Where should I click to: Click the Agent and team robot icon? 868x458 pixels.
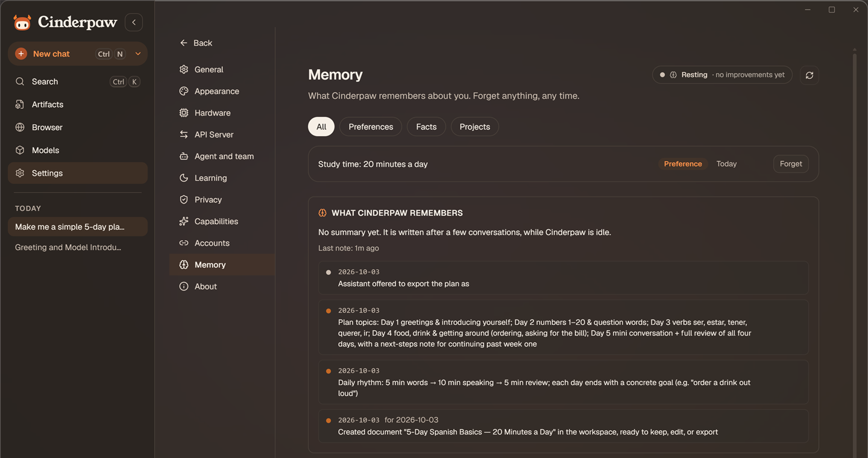coord(184,156)
